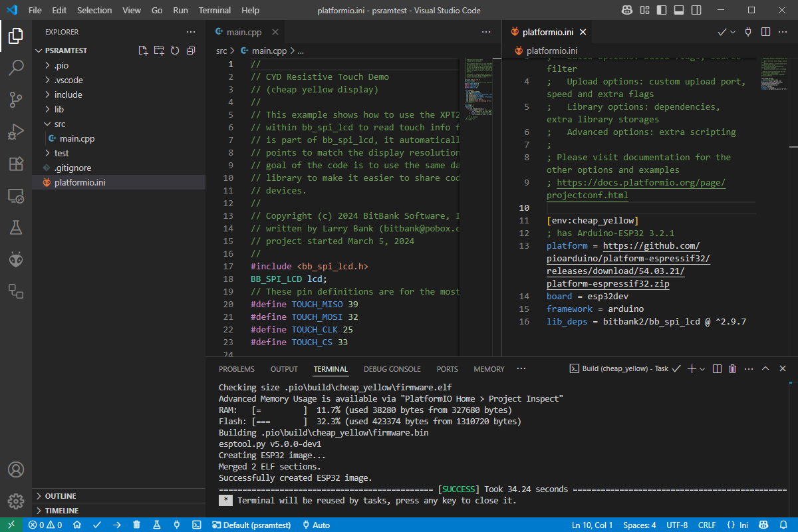Open the Extensions view
This screenshot has height=532, width=798.
pos(16,164)
